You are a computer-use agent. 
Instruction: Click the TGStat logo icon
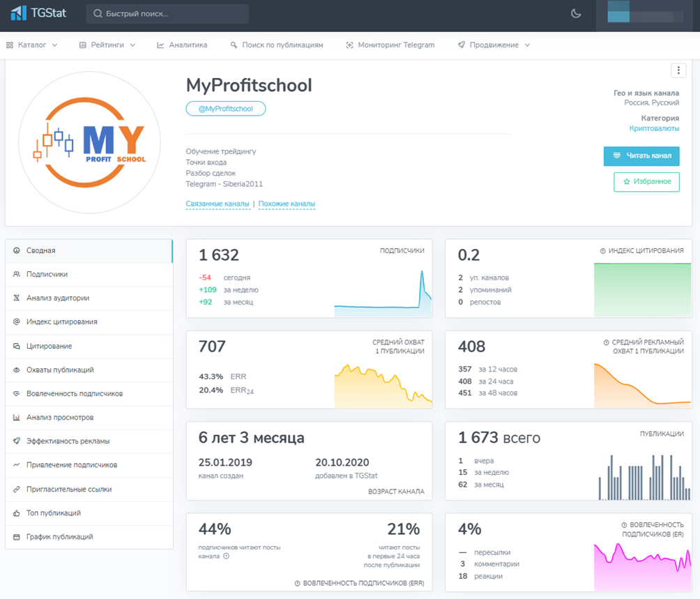18,13
